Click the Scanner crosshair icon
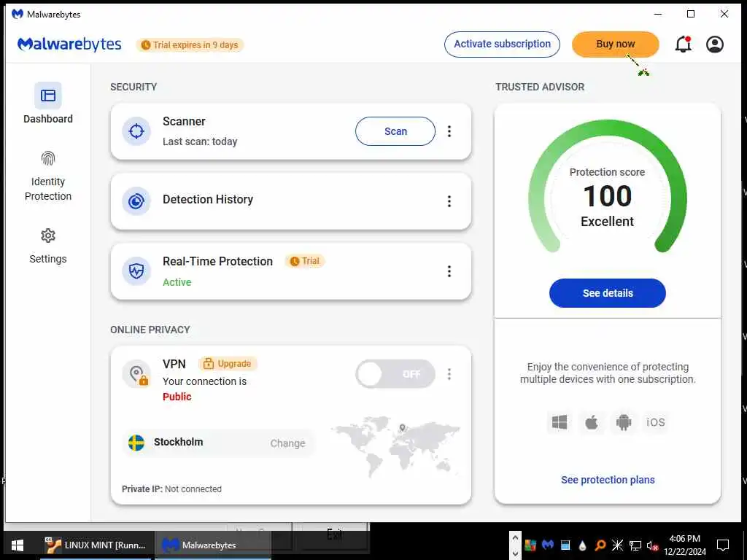 point(136,131)
